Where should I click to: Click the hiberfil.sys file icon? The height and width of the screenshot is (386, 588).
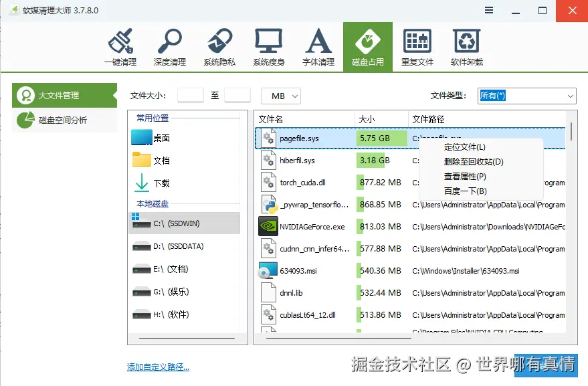tap(268, 160)
